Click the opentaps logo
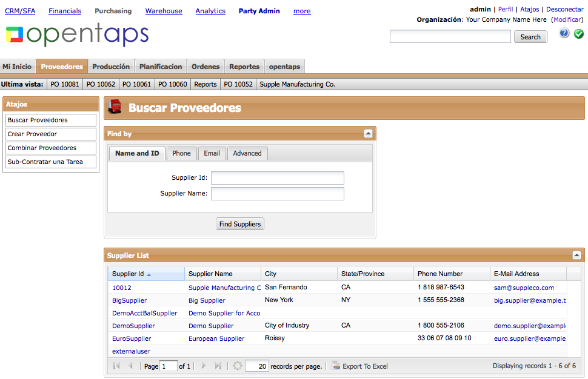 77,34
